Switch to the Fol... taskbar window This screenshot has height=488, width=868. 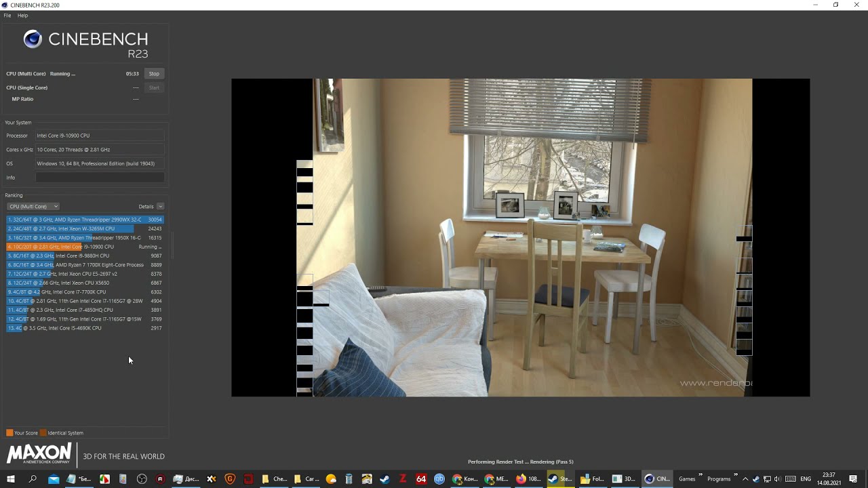(x=593, y=479)
